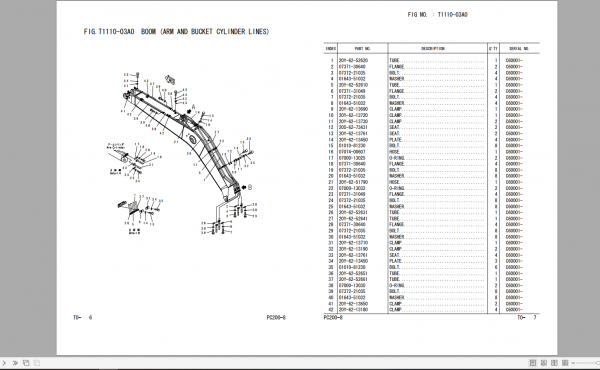Go to the next page arrow
Image resolution: width=600 pixels, height=370 pixels.
click(4, 363)
